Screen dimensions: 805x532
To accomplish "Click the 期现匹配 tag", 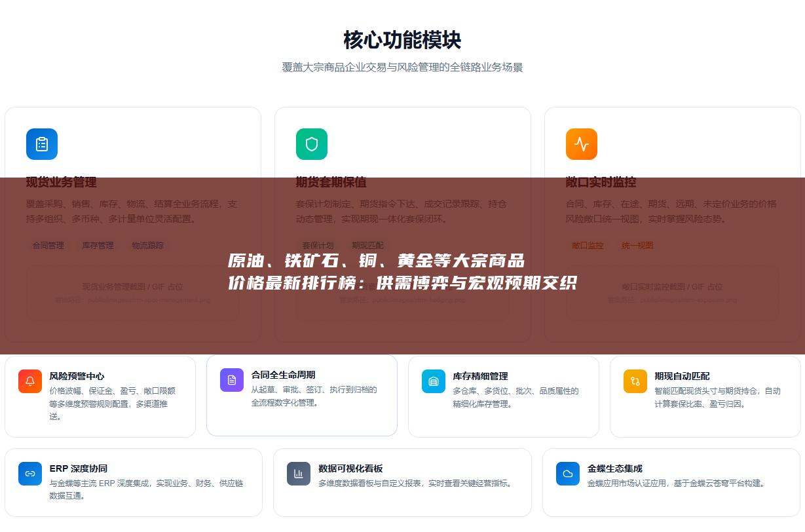I will coord(367,246).
